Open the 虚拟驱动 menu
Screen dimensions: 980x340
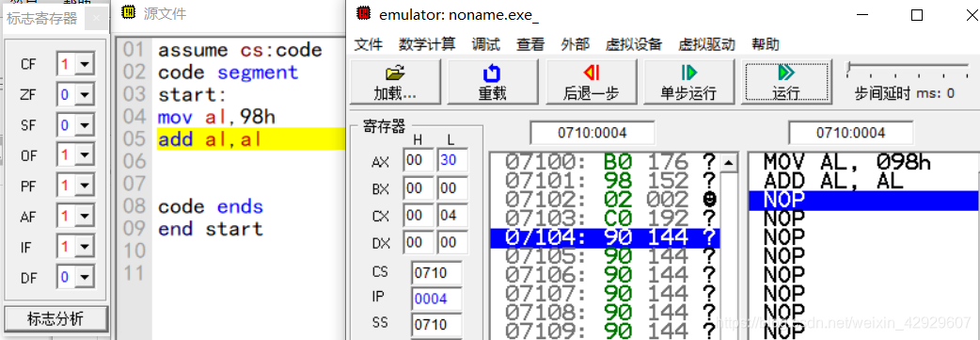pyautogui.click(x=706, y=44)
